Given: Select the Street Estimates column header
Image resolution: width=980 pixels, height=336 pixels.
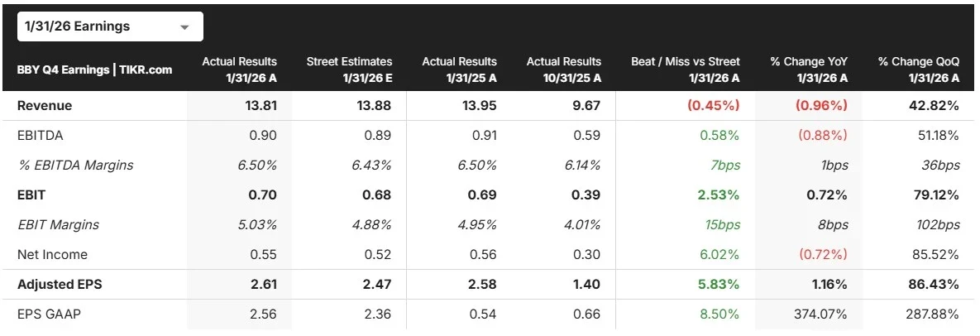Looking at the screenshot, I should (349, 70).
